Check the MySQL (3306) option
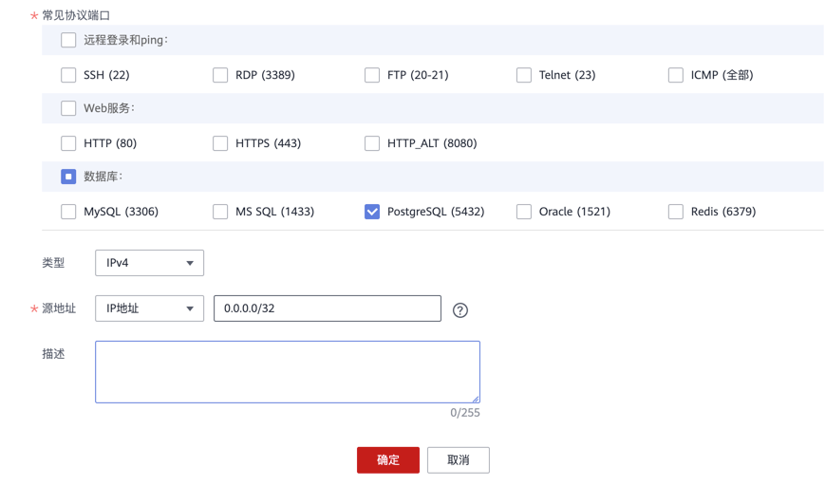The width and height of the screenshot is (825, 504). pos(68,212)
